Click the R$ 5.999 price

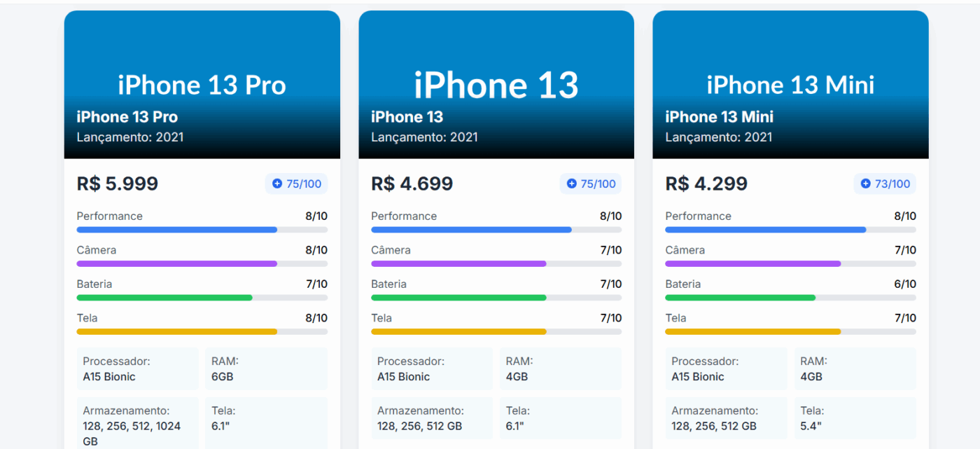pyautogui.click(x=118, y=184)
